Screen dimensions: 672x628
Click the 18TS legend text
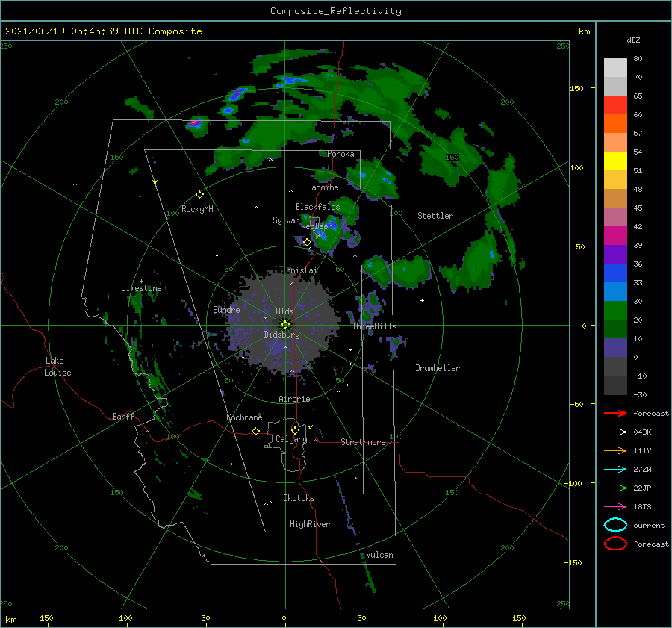[x=642, y=507]
